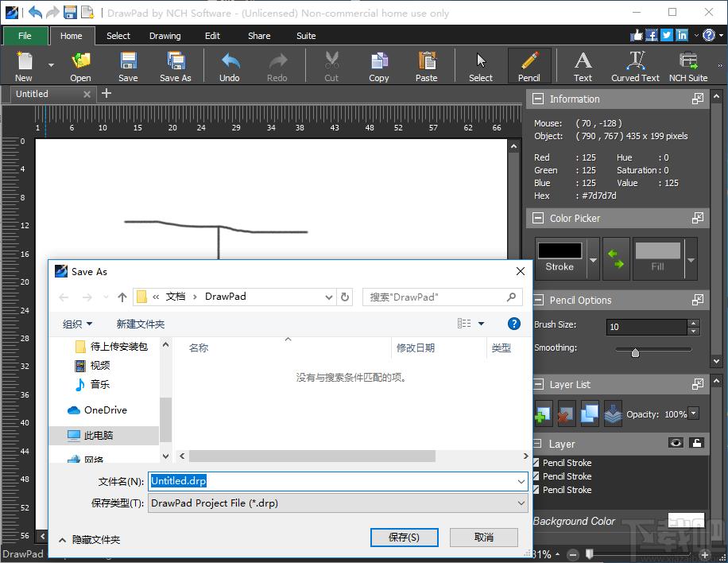Switch to the Edit ribbon tab
This screenshot has height=563, width=728.
pyautogui.click(x=212, y=36)
